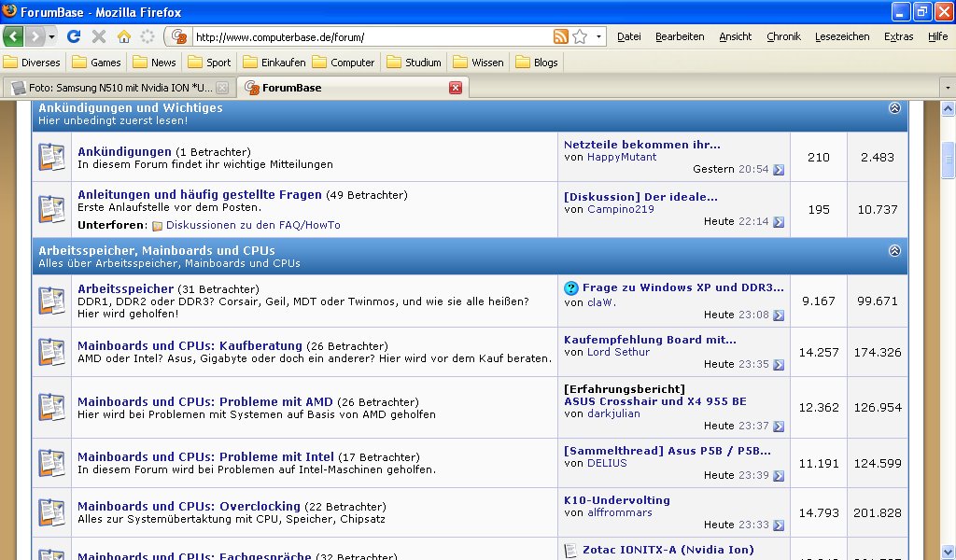
Task: Open the address bar URL history dropdown
Action: [x=598, y=36]
